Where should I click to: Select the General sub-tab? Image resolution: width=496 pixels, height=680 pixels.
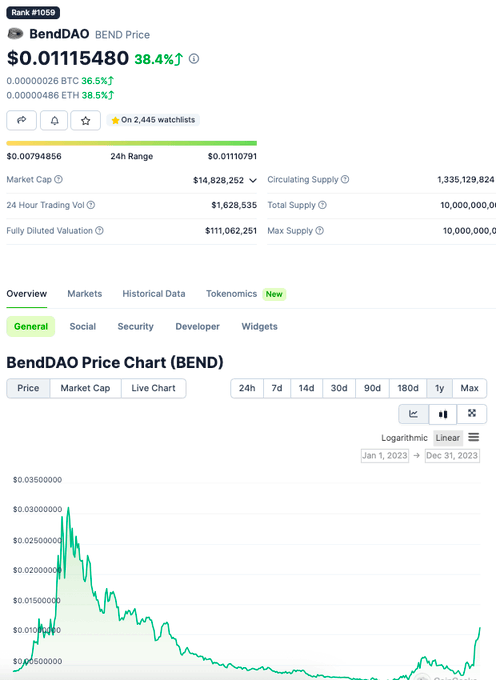coord(31,327)
